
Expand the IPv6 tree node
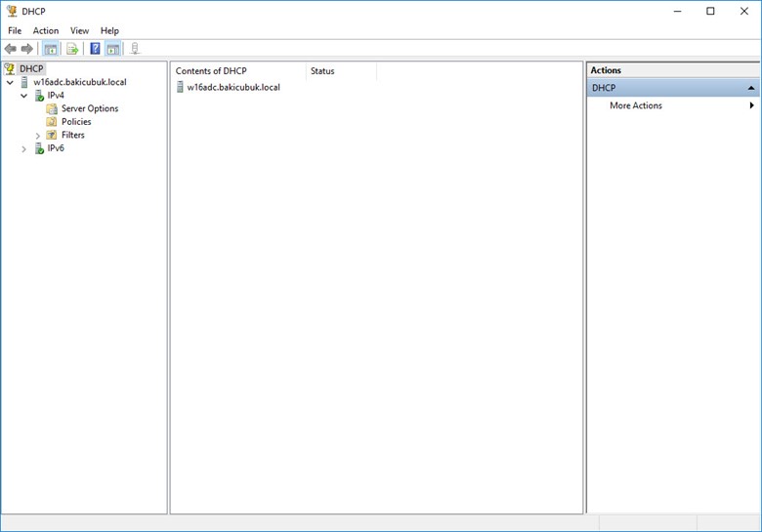click(x=24, y=149)
